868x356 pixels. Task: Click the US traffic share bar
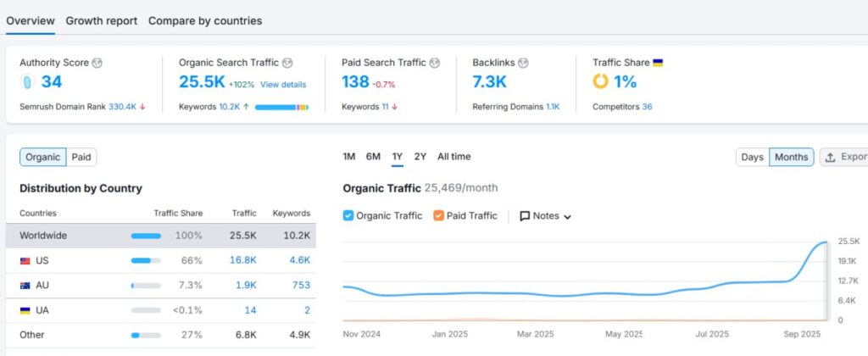146,261
